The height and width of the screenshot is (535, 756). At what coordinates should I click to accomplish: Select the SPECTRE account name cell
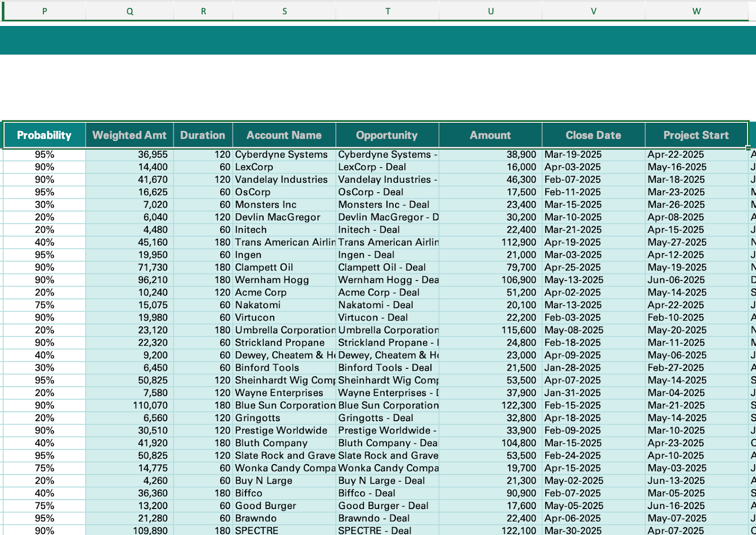tap(284, 530)
